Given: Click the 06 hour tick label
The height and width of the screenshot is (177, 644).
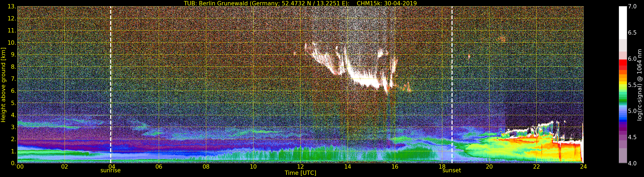Looking at the screenshot, I should click(x=159, y=166).
